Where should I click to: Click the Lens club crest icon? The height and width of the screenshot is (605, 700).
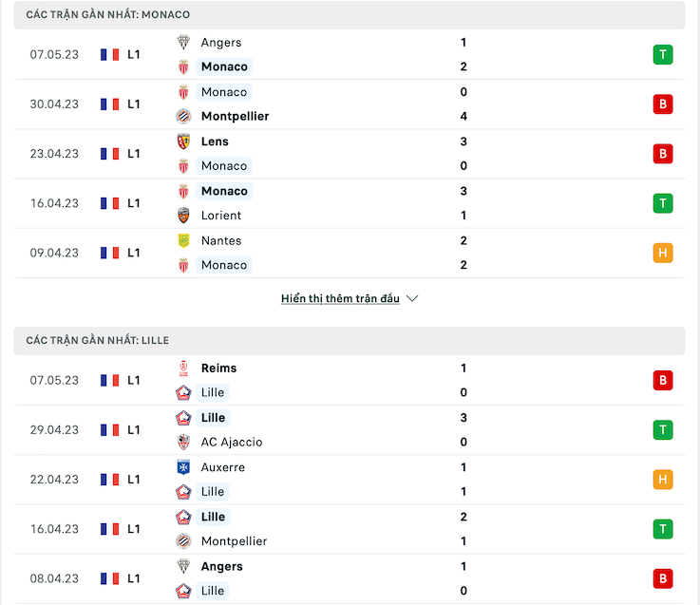point(183,142)
